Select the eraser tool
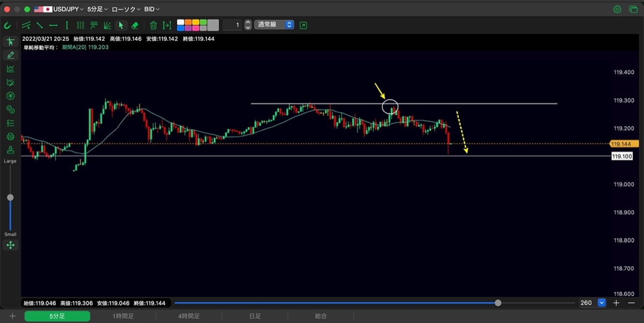 coord(135,25)
